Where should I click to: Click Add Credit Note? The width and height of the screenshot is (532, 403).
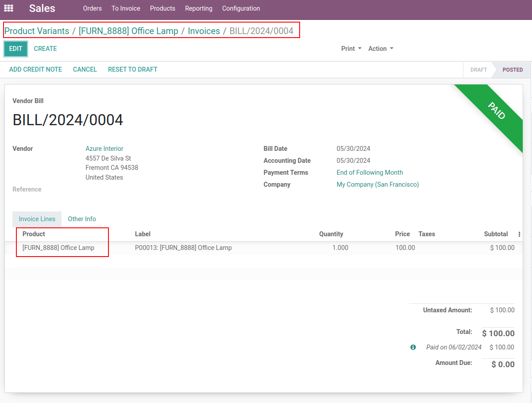coord(35,69)
